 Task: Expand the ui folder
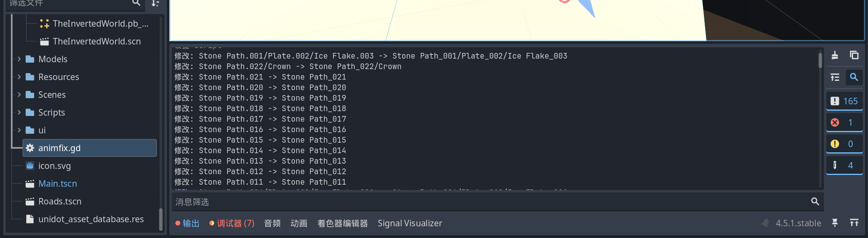19,130
